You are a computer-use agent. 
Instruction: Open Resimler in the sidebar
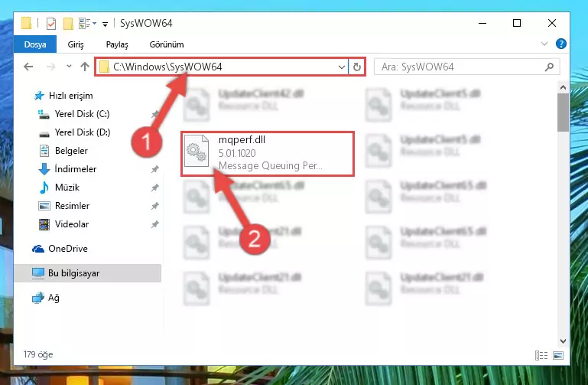coord(72,206)
